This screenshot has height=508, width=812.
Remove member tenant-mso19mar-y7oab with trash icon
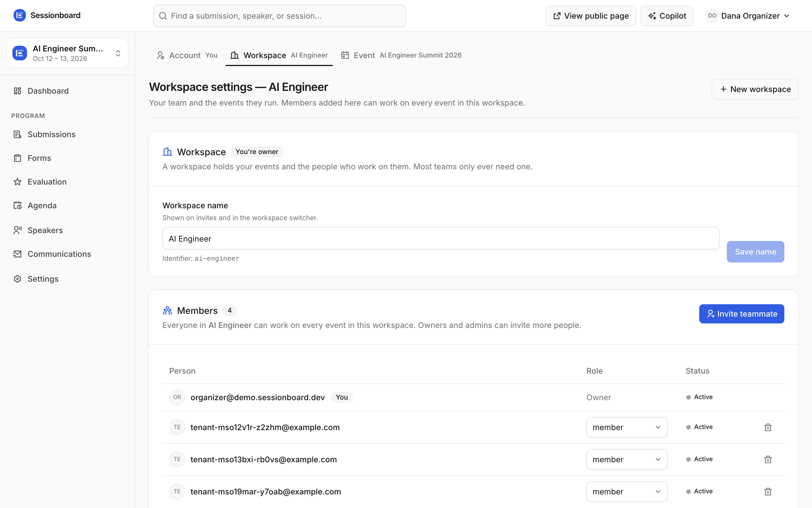(x=768, y=492)
